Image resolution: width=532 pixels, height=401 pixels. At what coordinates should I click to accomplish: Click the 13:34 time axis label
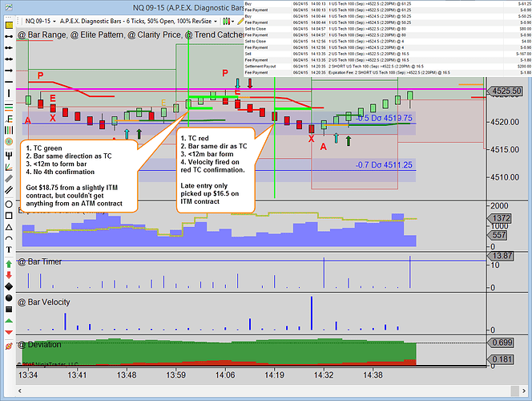click(x=28, y=375)
